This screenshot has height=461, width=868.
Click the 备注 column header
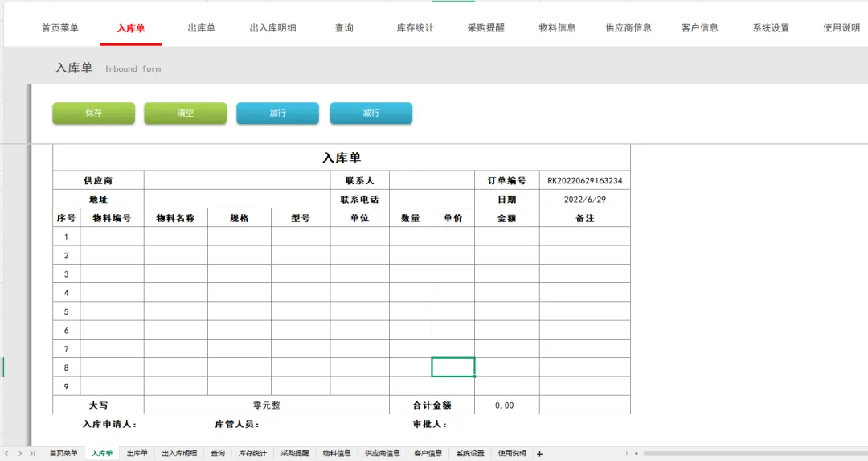[585, 218]
